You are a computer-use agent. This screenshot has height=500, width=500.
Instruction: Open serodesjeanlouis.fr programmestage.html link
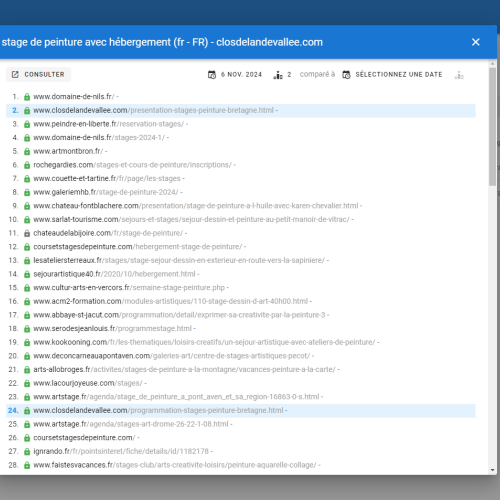[x=113, y=329]
